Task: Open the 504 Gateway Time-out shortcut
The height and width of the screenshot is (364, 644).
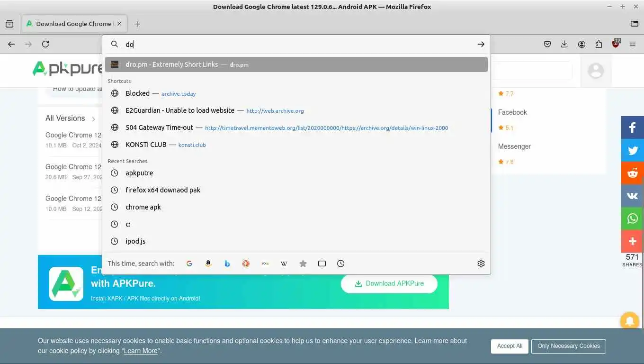Action: [x=296, y=127]
